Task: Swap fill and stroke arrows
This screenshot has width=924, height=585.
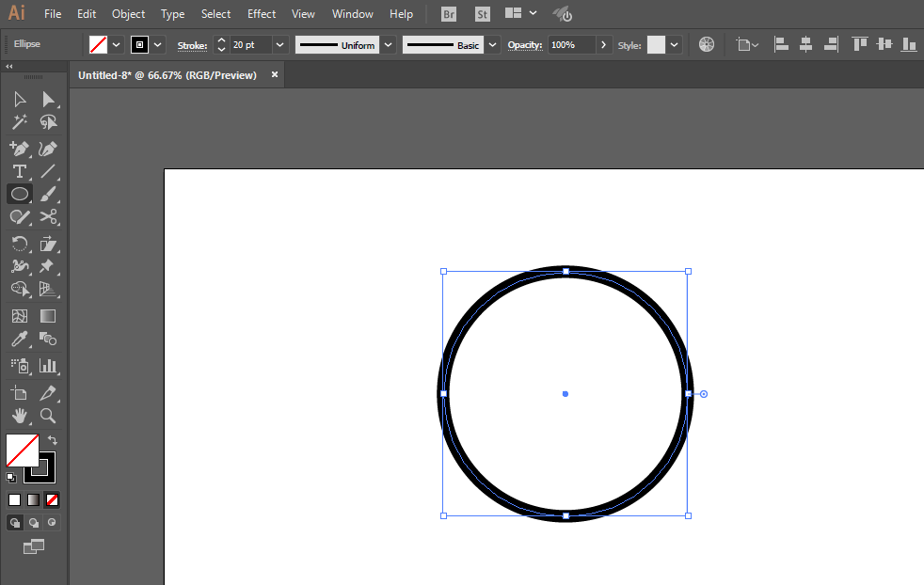Action: (53, 440)
